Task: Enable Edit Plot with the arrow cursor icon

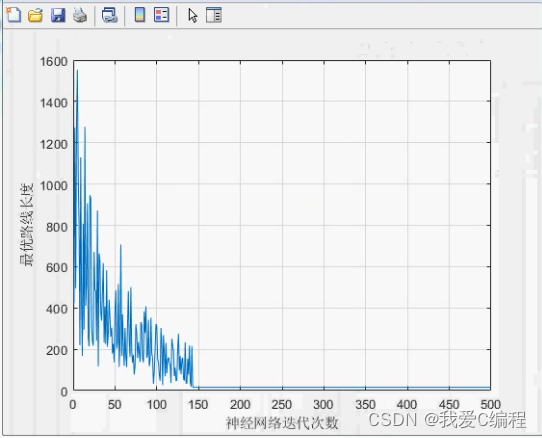Action: pyautogui.click(x=193, y=16)
